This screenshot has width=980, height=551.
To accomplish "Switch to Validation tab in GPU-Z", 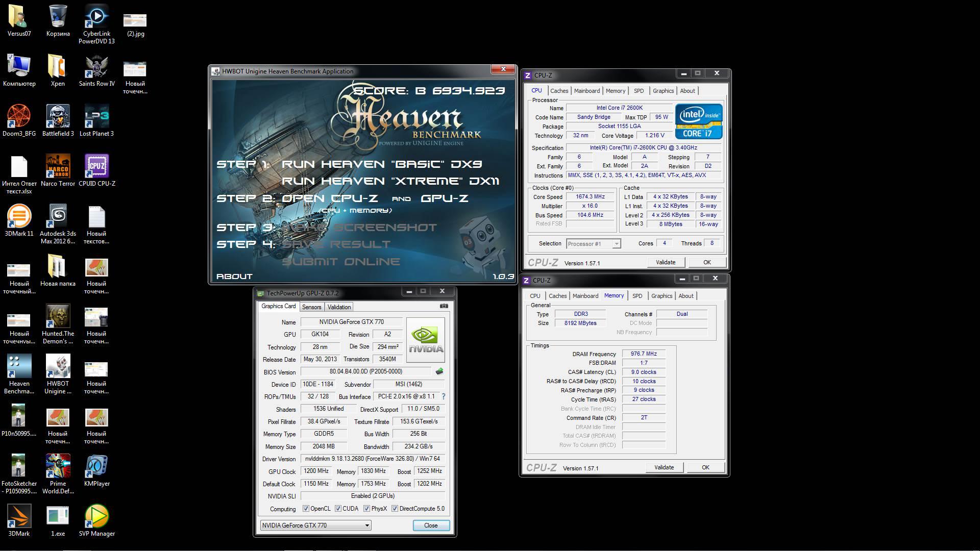I will coord(339,307).
